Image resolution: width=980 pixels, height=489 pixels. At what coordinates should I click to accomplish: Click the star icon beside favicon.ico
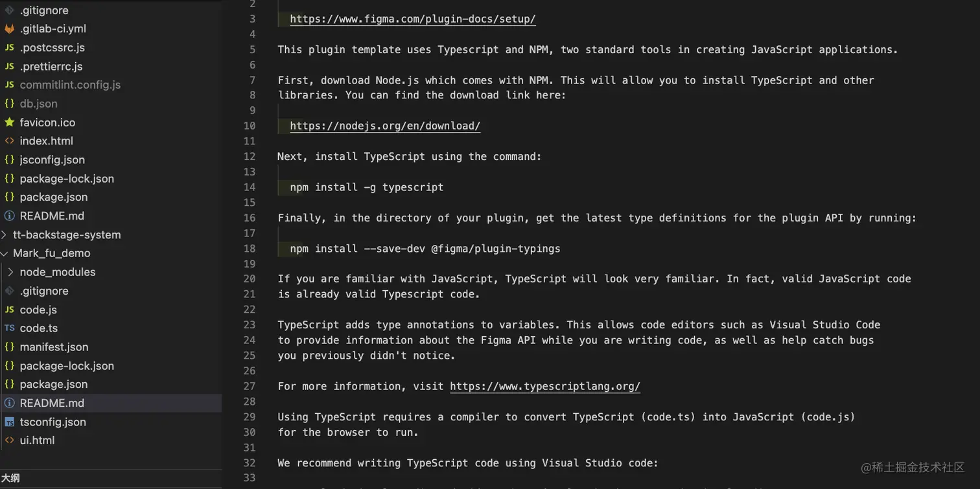(x=9, y=122)
